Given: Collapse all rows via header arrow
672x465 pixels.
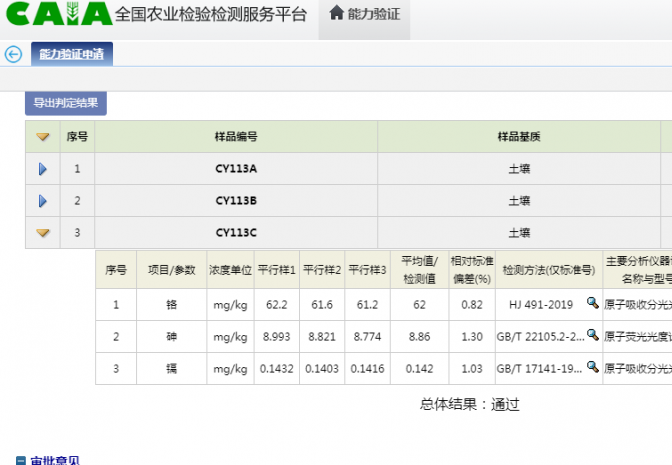Looking at the screenshot, I should 43,137.
